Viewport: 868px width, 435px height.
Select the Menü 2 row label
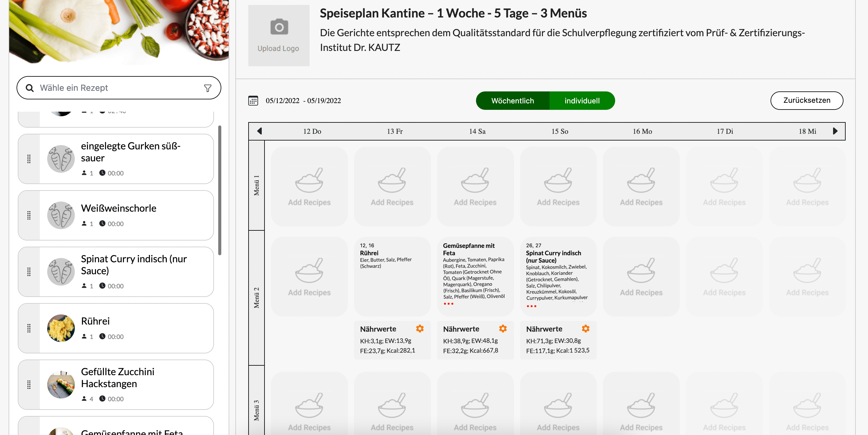coord(257,298)
